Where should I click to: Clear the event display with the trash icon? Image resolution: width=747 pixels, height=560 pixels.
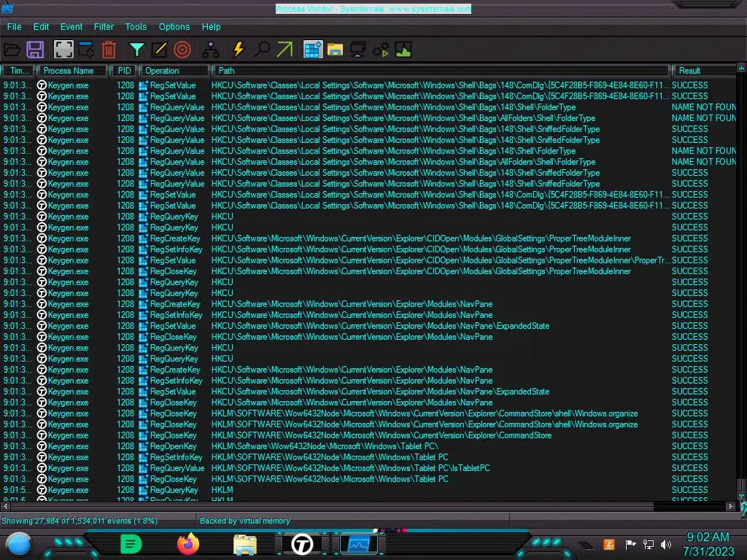109,50
